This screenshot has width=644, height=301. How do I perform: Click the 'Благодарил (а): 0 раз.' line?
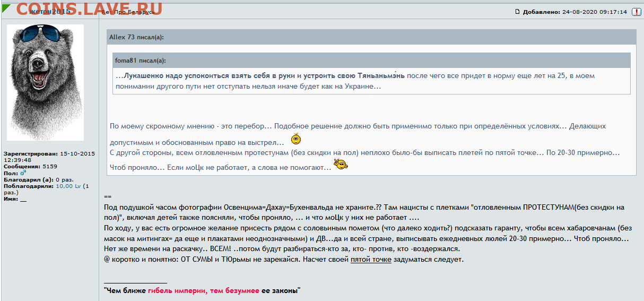click(x=38, y=180)
